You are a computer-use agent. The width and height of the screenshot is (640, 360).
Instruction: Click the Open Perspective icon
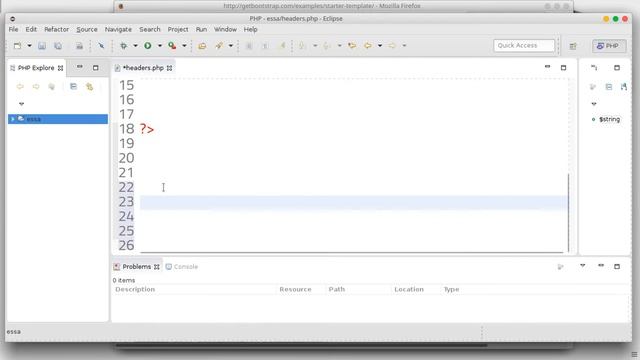(573, 46)
